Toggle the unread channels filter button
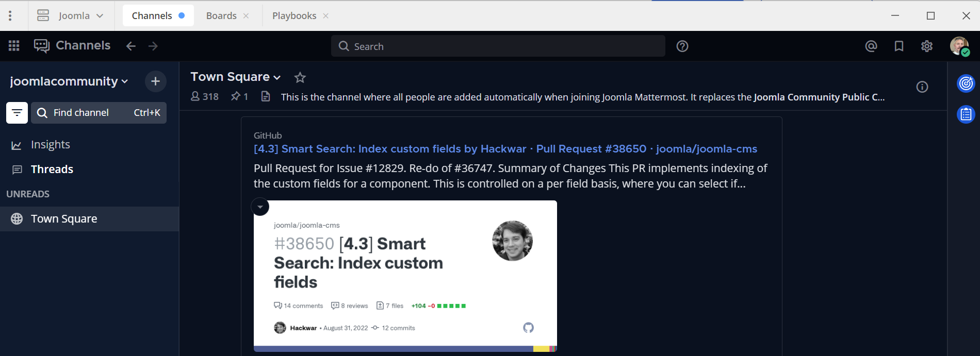The width and height of the screenshot is (980, 356). coord(17,112)
